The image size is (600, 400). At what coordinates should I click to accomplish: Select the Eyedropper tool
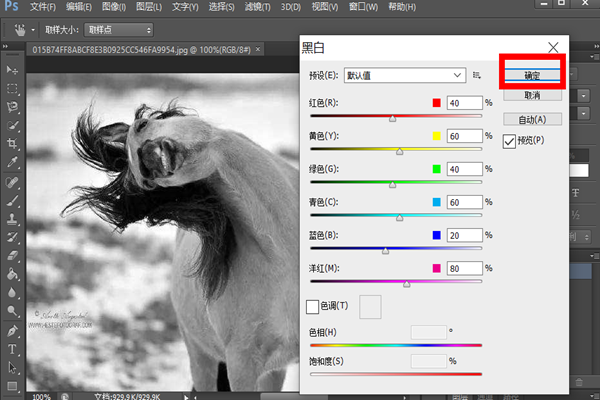point(12,162)
